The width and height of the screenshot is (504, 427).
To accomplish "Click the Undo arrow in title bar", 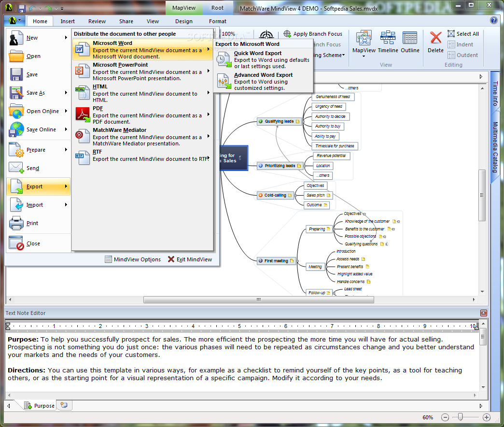I will click(32, 8).
